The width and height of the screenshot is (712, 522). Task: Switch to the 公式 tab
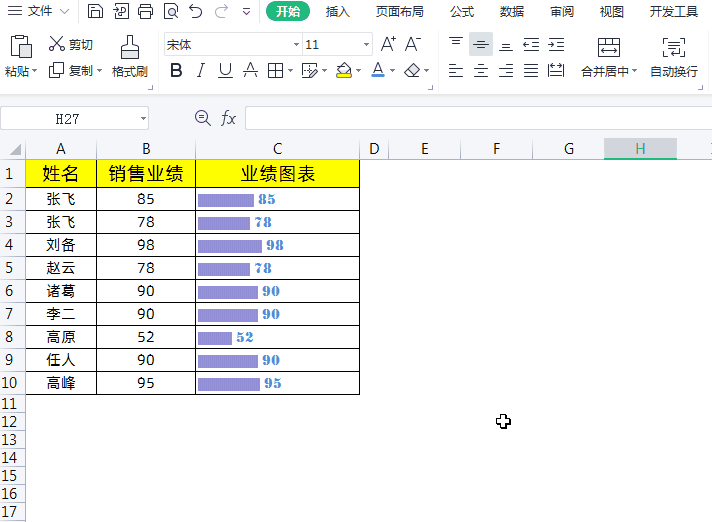[x=462, y=11]
